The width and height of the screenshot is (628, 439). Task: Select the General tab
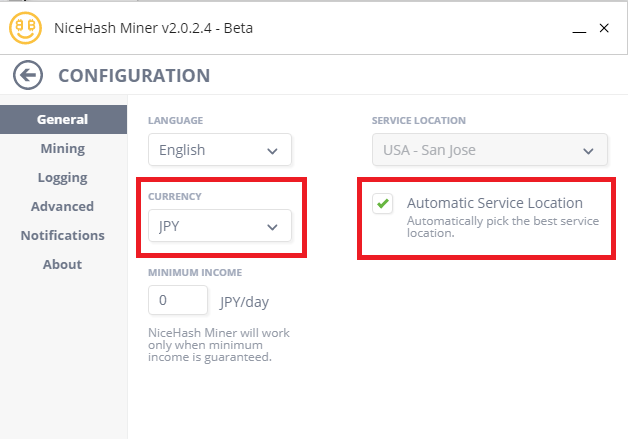[62, 119]
